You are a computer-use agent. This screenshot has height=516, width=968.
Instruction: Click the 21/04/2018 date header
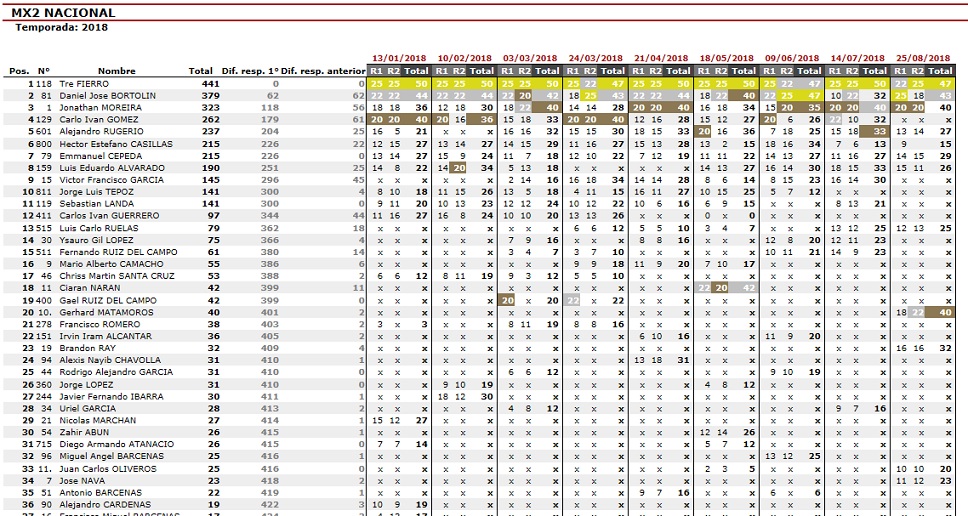[x=661, y=59]
